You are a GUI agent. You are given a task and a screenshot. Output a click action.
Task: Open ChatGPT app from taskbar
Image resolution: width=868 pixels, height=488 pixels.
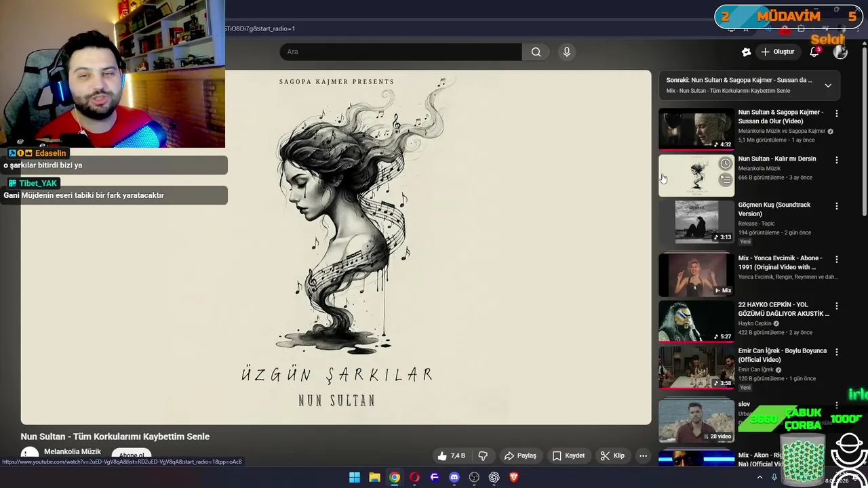pyautogui.click(x=494, y=477)
